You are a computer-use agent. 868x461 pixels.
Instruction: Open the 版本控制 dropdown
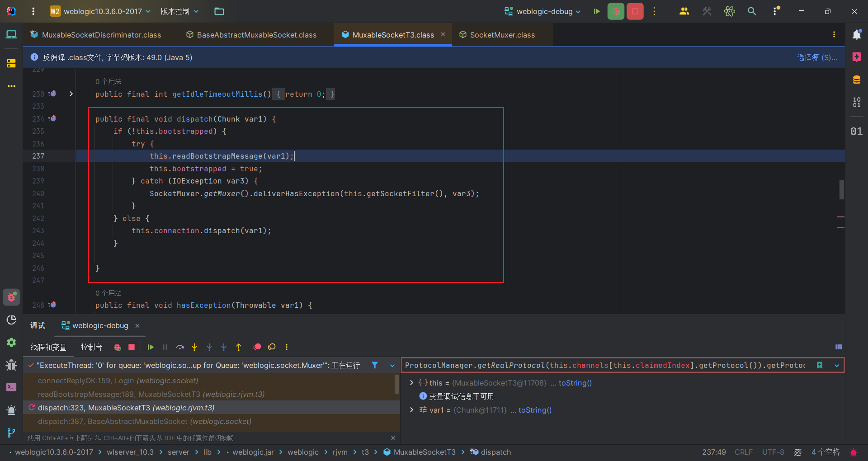(179, 11)
